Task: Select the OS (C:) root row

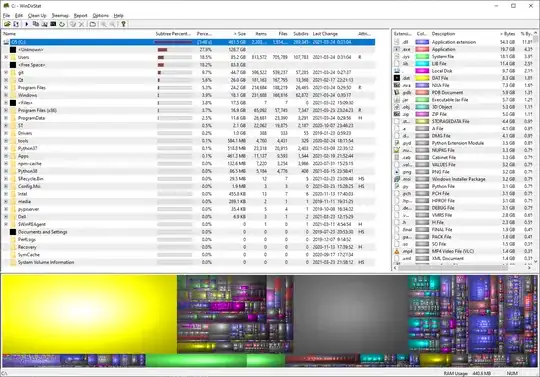Action: 188,42
